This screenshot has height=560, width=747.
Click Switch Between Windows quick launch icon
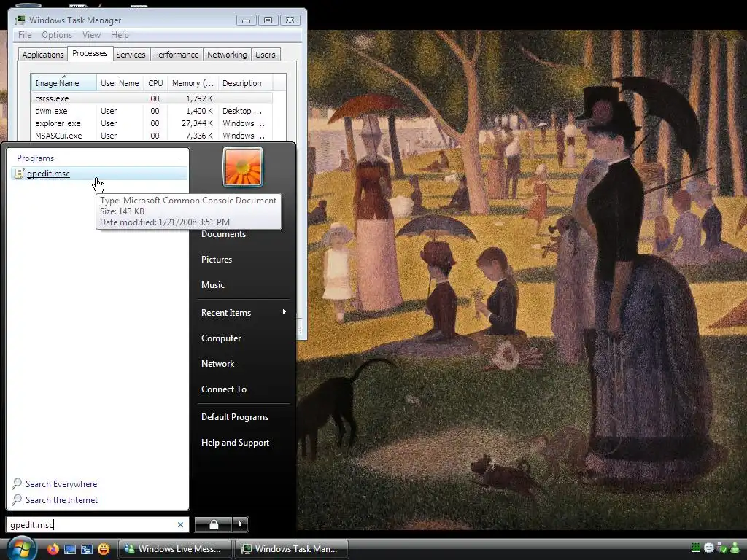coord(87,550)
